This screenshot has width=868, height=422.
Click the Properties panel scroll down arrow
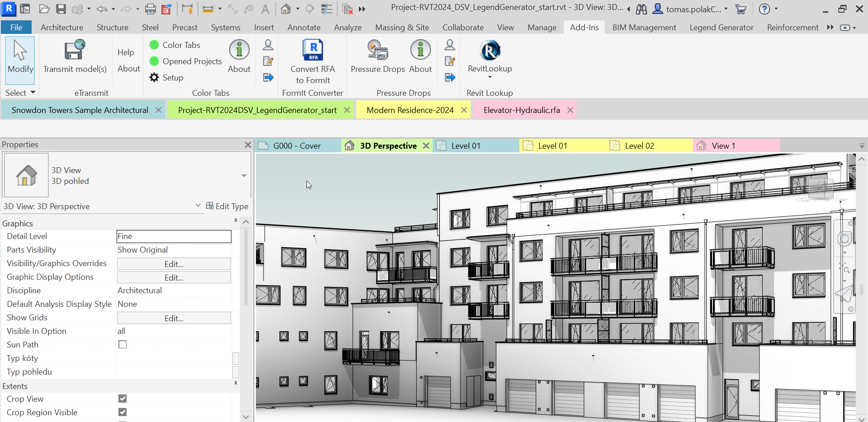[x=246, y=417]
